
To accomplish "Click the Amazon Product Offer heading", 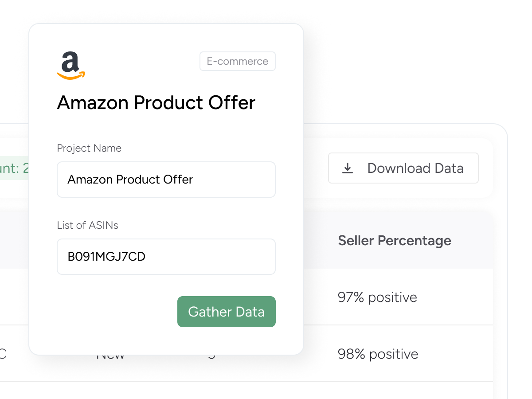I will [156, 103].
